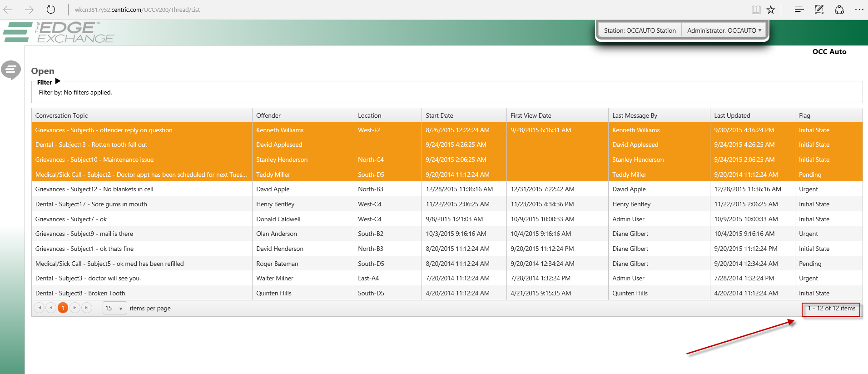The image size is (868, 374).
Task: Add page to favorites with star icon
Action: point(771,10)
